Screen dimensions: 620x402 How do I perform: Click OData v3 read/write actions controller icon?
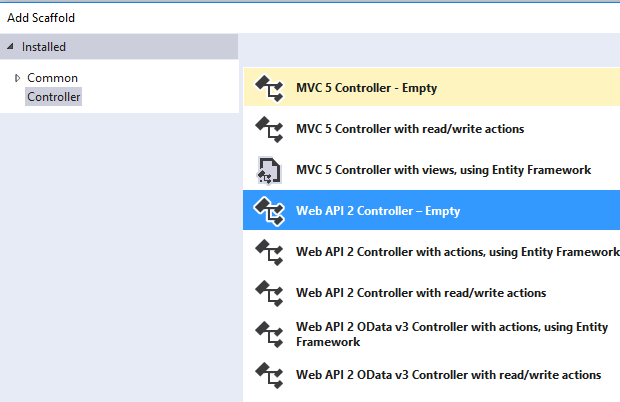pos(270,375)
